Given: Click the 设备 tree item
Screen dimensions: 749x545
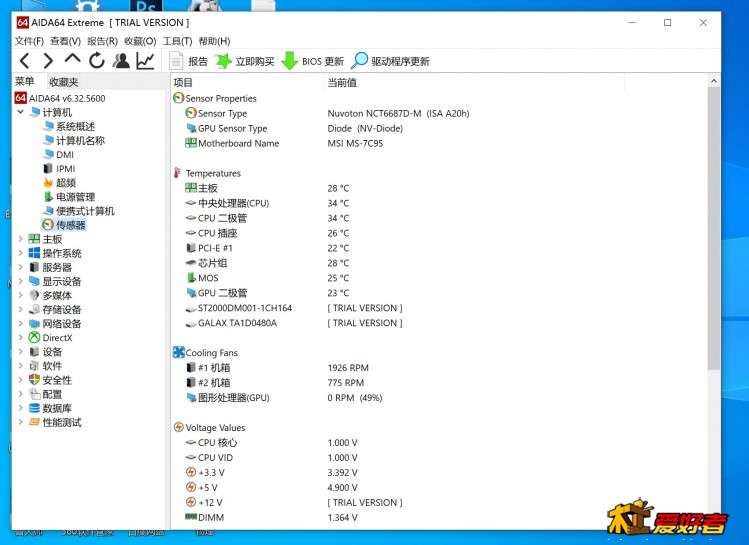Looking at the screenshot, I should [x=46, y=352].
